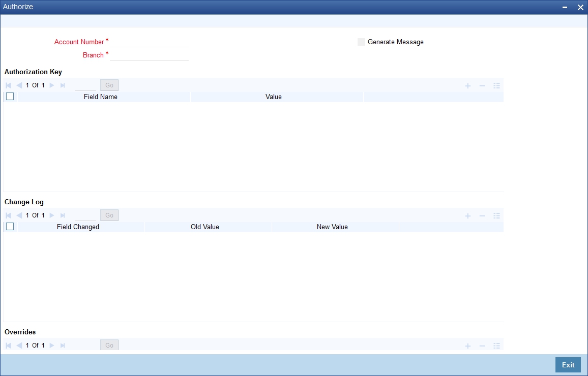
Task: Go to previous page in Overrides
Action: (19, 346)
